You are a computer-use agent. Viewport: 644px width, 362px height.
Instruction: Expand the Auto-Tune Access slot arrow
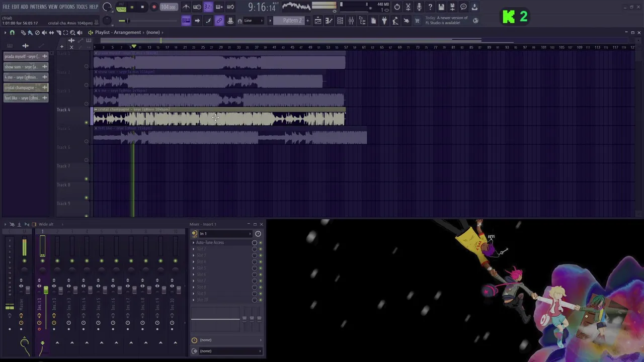[194, 243]
